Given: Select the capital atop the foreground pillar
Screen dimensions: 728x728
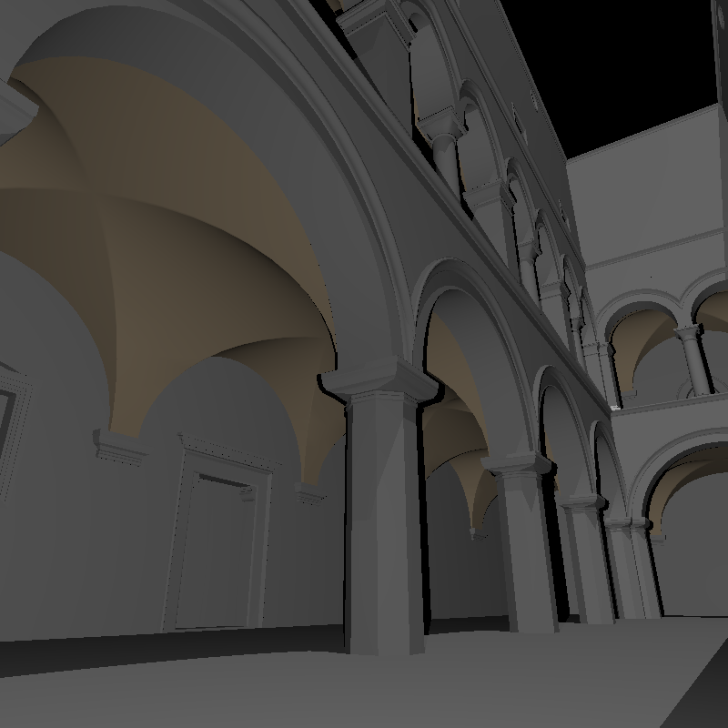Looking at the screenshot, I should (x=379, y=379).
